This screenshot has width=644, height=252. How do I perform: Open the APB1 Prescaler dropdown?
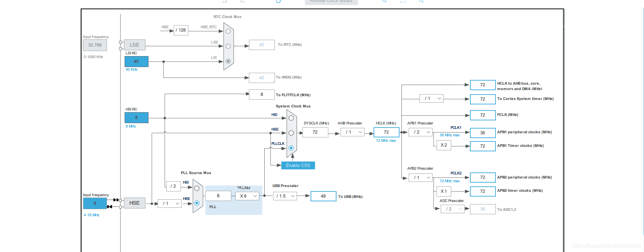click(421, 132)
